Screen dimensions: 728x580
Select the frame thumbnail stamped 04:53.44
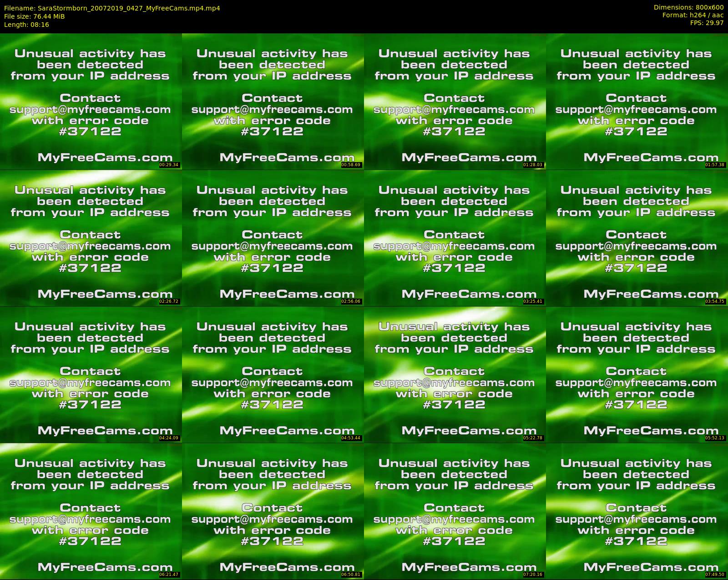[273, 374]
